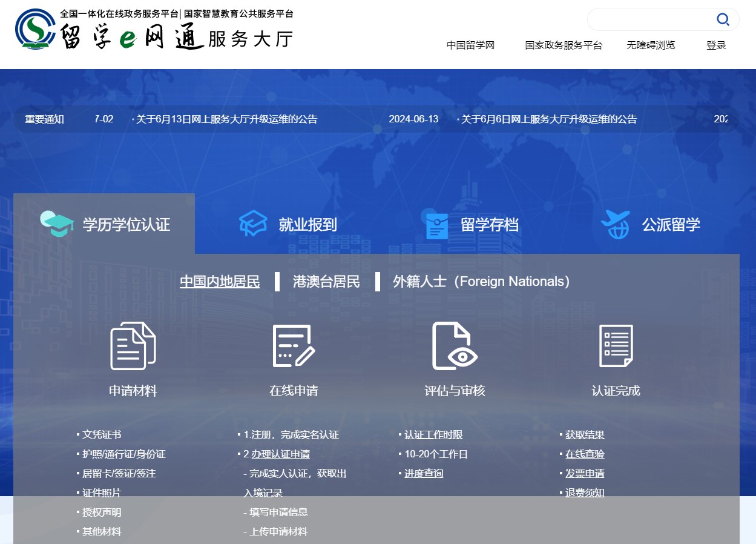
Task: Click the 就业报到 student icon
Action: (x=253, y=224)
